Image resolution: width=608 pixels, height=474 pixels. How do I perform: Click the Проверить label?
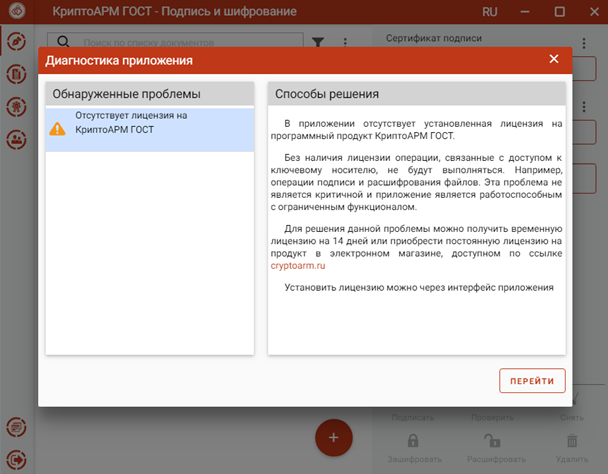[492, 418]
